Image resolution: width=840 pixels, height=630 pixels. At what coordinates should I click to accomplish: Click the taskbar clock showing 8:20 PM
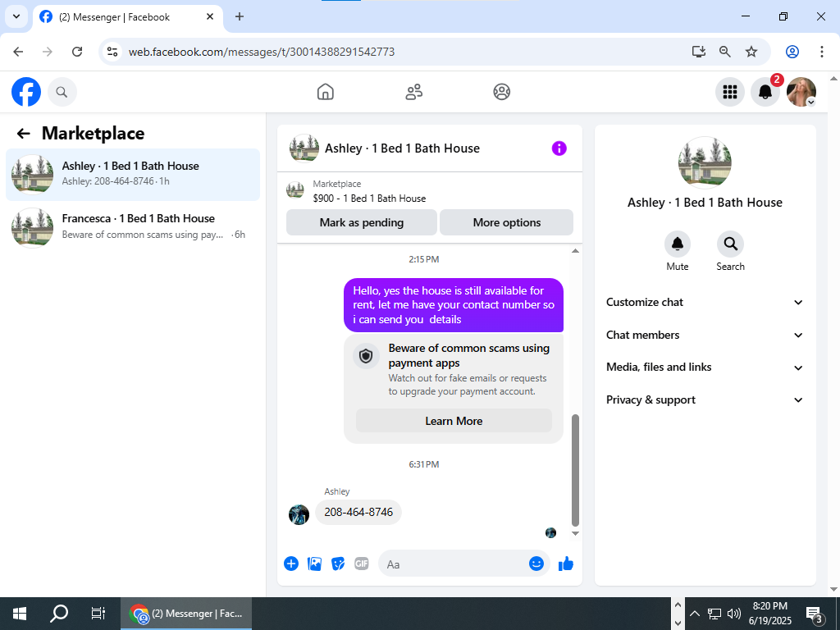[x=769, y=614]
